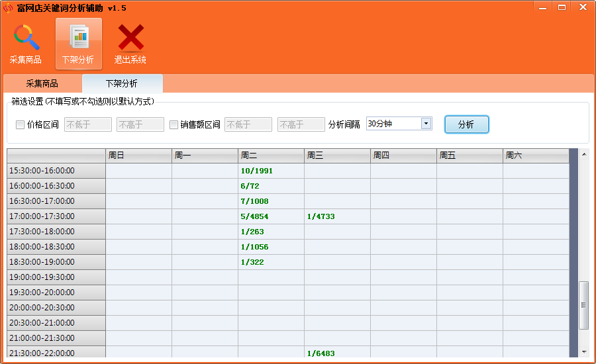
Task: Click the 下架分析 report toolbar icon
Action: tap(79, 38)
